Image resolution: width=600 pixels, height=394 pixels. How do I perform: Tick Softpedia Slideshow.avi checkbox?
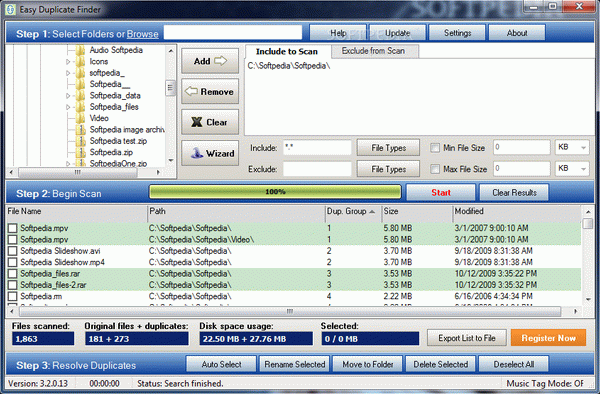(13, 251)
